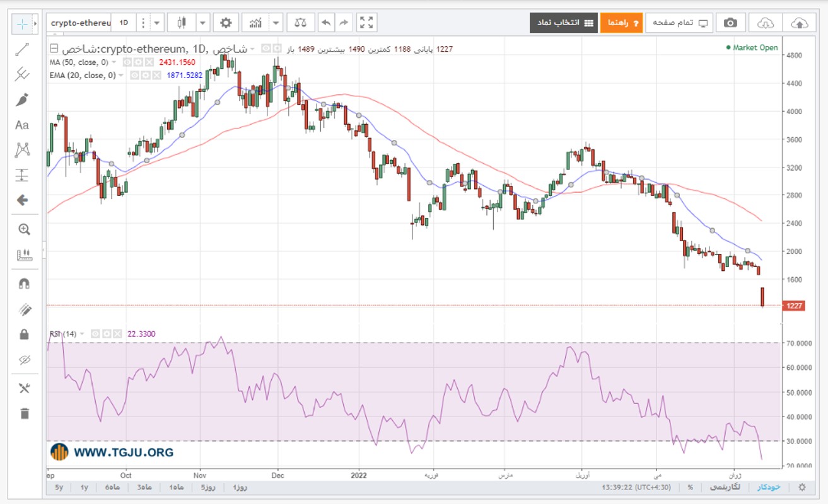Screen dimensions: 828x504
Task: Toggle logarithmic scale (لگاریتمی)
Action: (x=724, y=487)
